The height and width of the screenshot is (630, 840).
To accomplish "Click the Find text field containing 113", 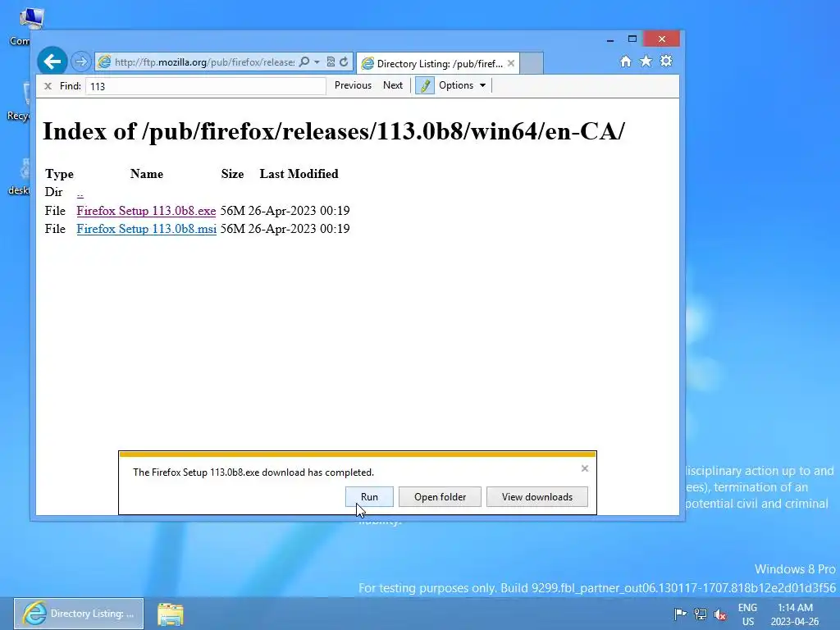I will click(x=205, y=86).
